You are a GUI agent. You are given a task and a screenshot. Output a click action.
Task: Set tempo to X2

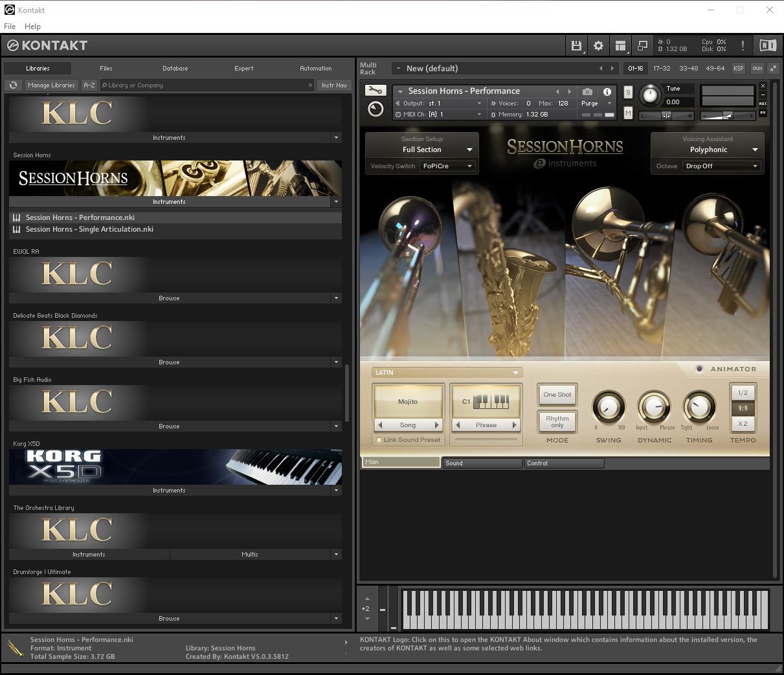click(x=743, y=424)
